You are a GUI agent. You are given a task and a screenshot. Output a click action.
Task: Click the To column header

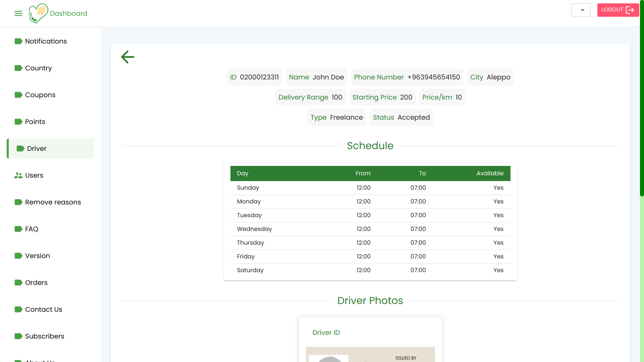422,173
